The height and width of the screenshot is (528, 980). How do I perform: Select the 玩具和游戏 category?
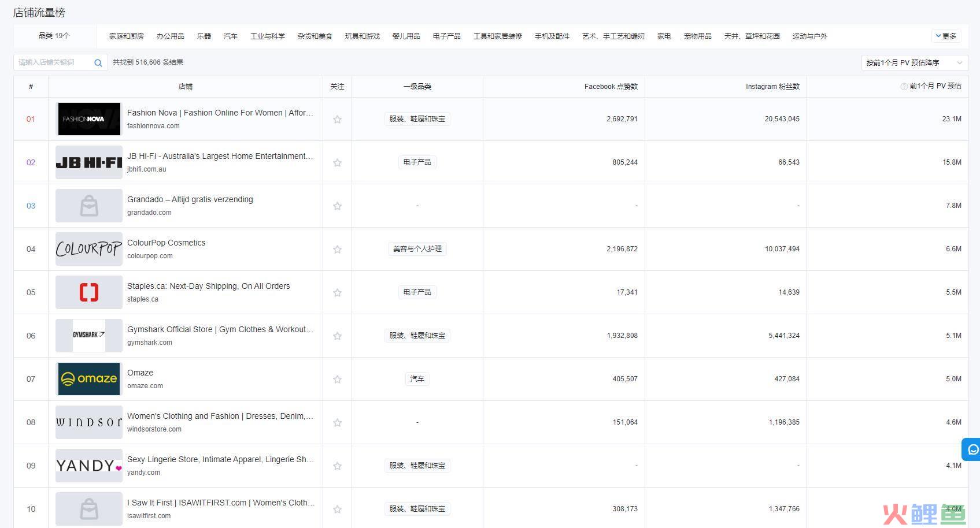pos(363,36)
